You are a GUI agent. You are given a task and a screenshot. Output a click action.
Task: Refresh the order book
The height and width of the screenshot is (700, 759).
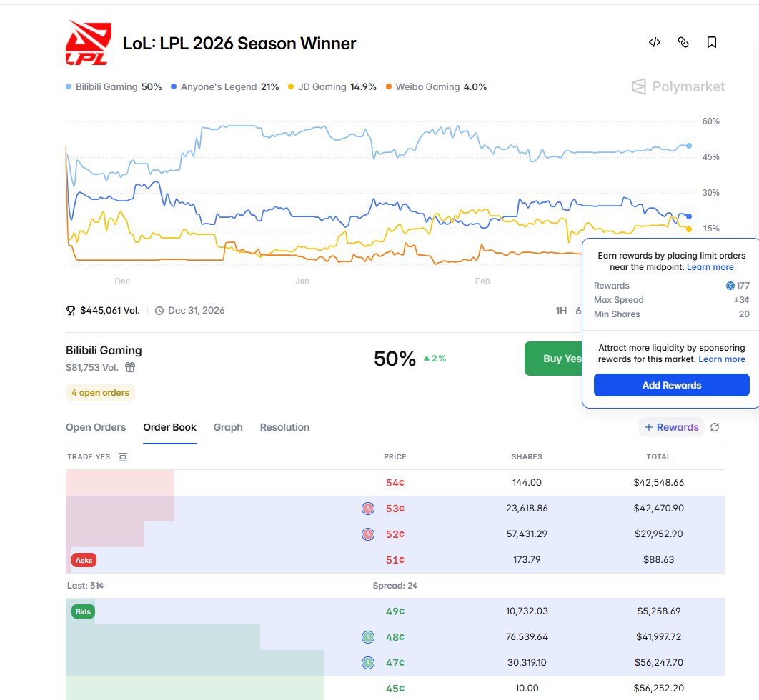click(x=715, y=427)
